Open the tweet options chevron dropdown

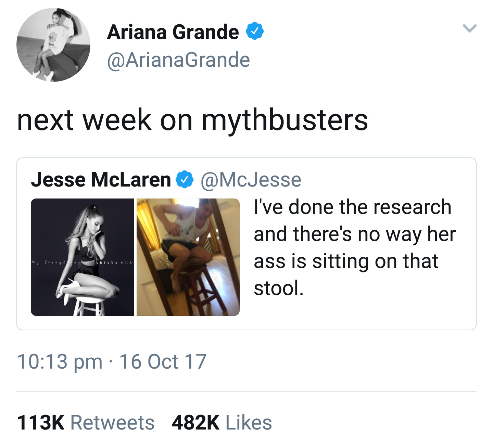[x=469, y=28]
